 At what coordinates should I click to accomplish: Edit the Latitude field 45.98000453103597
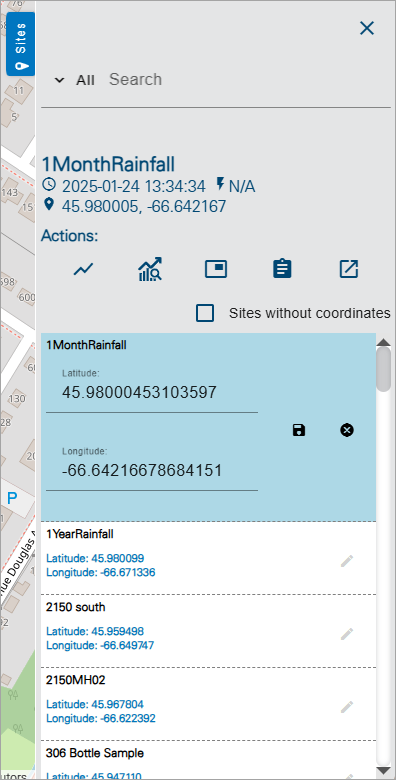(x=152, y=393)
